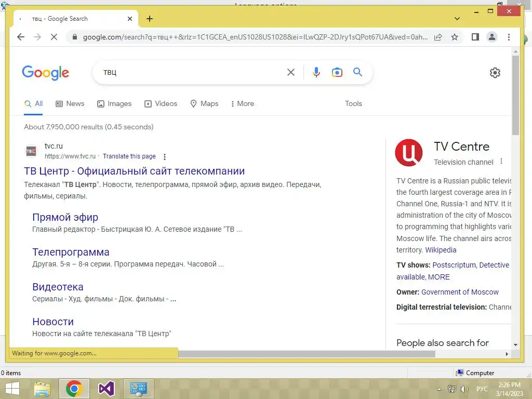Open the MORE TV shows link
Screen dimensions: 532x399
tap(438, 277)
